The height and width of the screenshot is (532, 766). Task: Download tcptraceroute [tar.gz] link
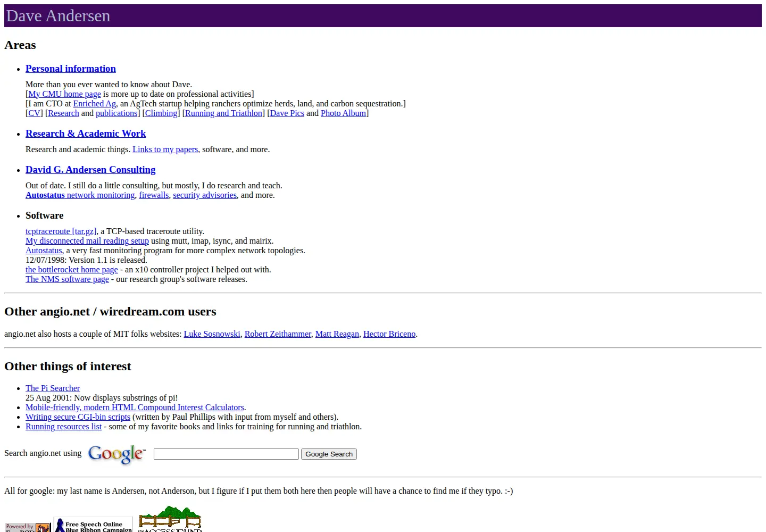click(61, 231)
